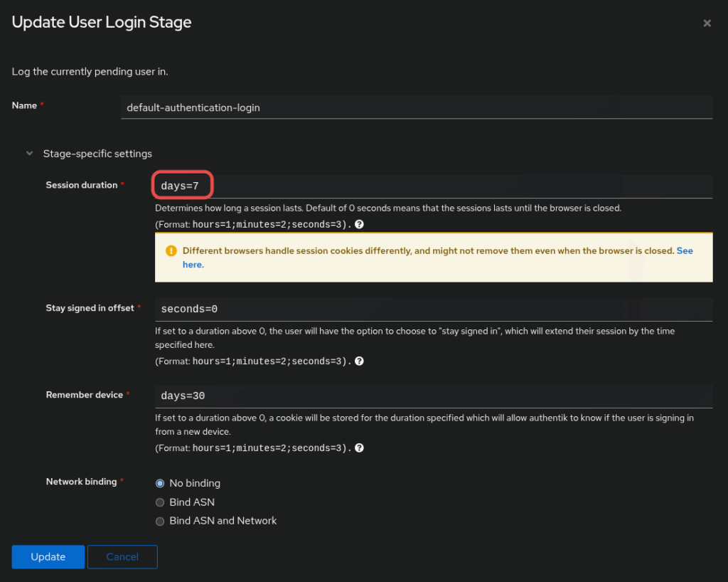Click the Session duration field with days=7
The image size is (728, 582).
click(432, 186)
